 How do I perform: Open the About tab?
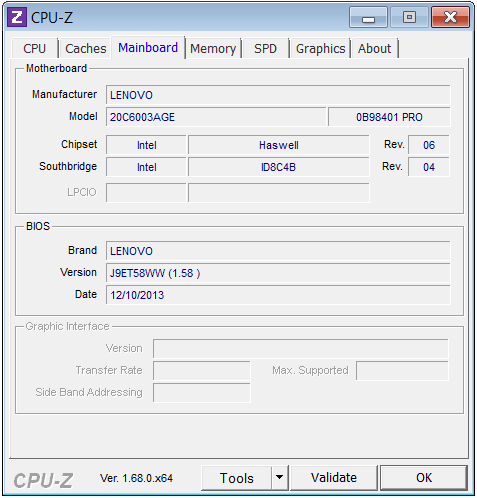coord(374,49)
